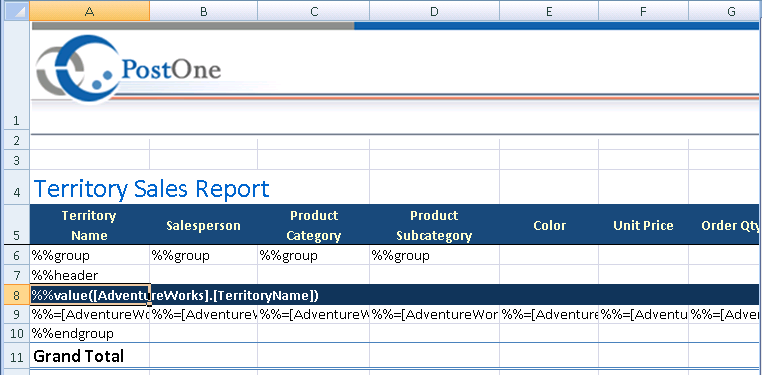
Task: Select row 9 header
Action: [x=16, y=314]
